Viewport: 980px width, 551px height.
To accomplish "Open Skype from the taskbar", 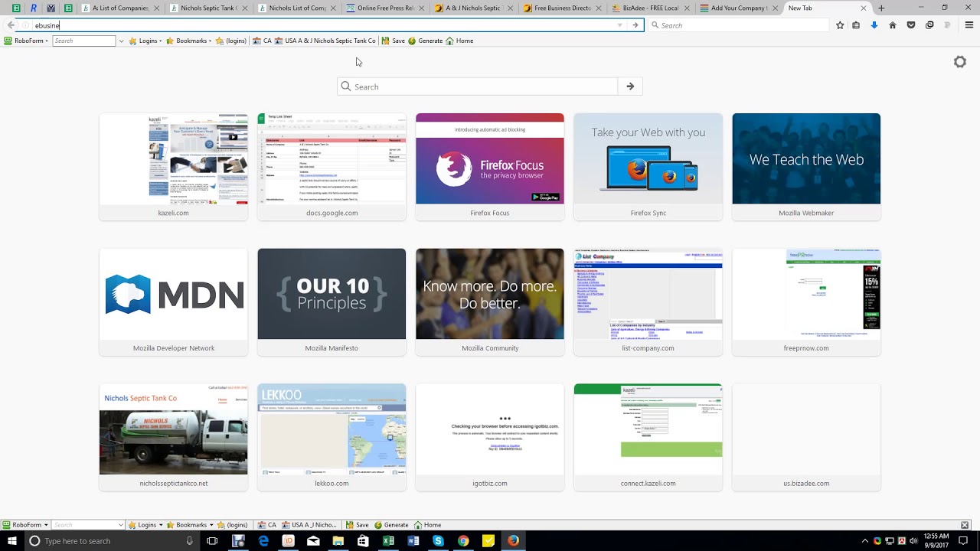I will (438, 541).
